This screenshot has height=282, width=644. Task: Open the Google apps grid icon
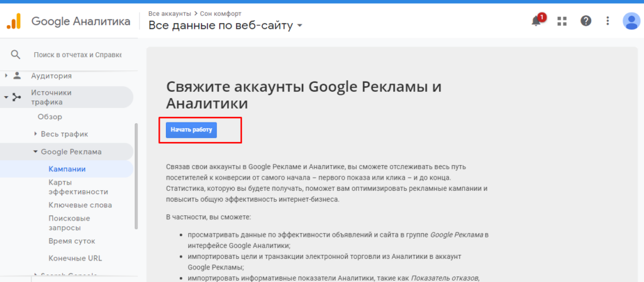point(562,21)
